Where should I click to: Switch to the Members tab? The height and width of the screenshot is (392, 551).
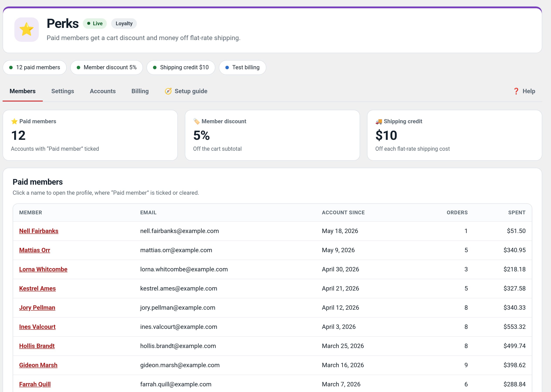(x=22, y=91)
